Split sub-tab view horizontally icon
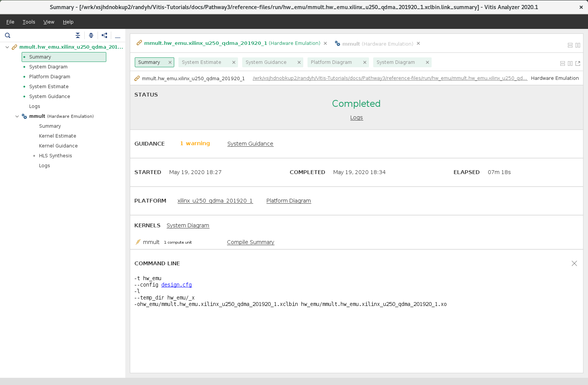 (563, 63)
